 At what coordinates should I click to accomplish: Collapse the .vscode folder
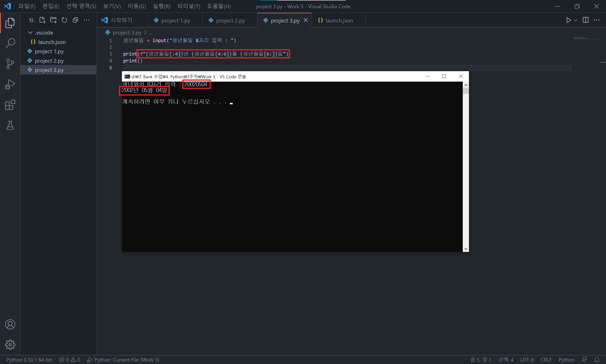tap(30, 33)
